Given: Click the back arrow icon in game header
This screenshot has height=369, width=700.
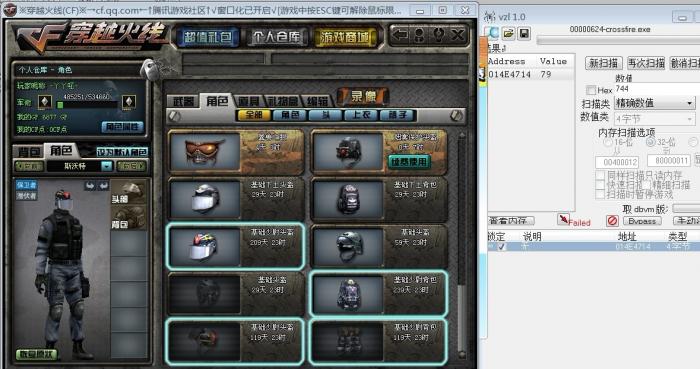Looking at the screenshot, I should click(x=400, y=35).
